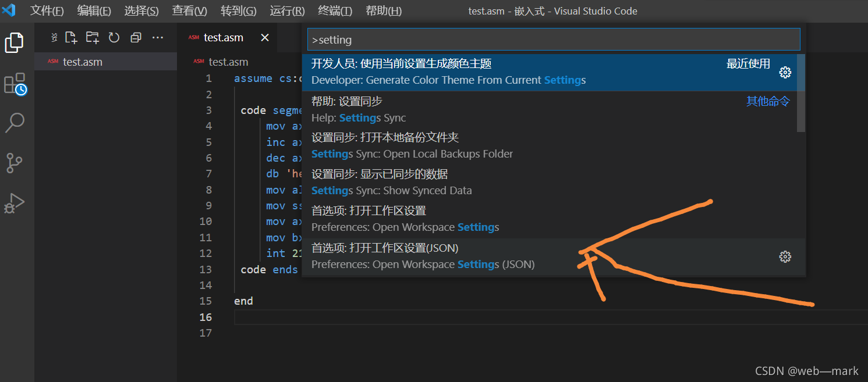Configure keybinding gear for Open Workspace Settings (JSON)
The image size is (868, 382).
click(785, 256)
